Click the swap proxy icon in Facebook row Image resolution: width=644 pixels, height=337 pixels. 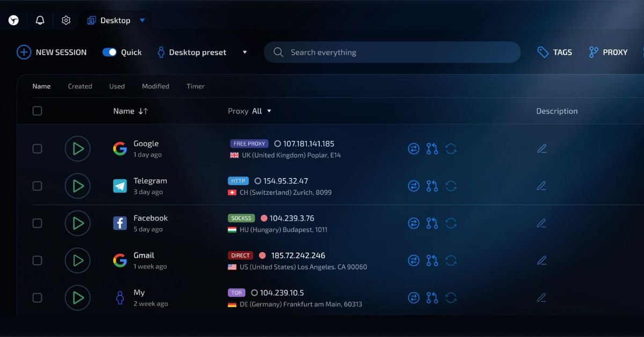point(413,223)
